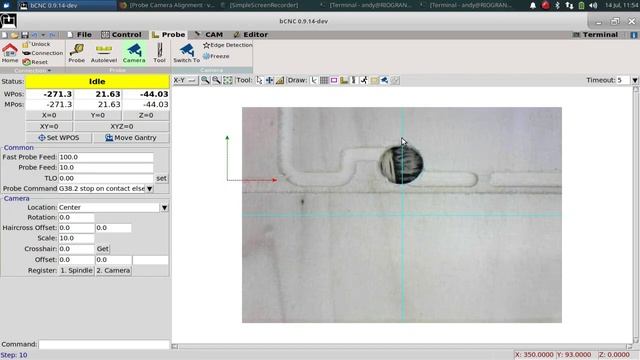Click the XYZ=0 button

click(x=122, y=127)
